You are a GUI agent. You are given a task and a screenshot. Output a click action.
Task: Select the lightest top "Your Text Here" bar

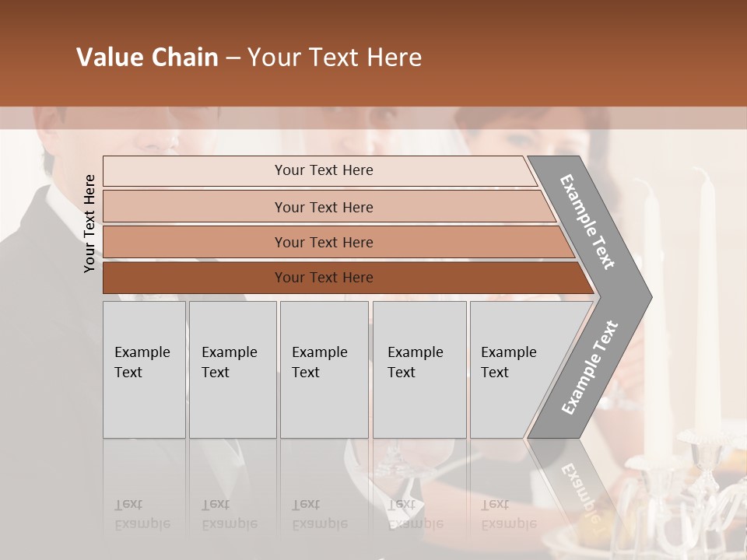pos(323,170)
